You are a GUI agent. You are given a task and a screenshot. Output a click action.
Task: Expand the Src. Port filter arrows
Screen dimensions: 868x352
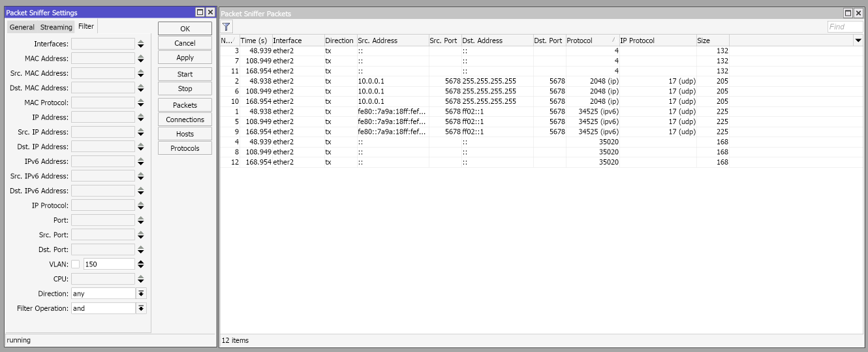coord(140,235)
